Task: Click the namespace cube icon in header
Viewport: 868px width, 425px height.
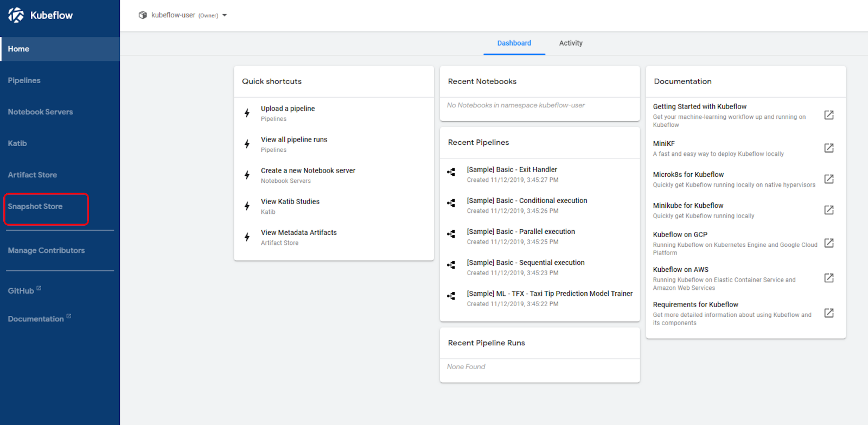Action: 143,15
